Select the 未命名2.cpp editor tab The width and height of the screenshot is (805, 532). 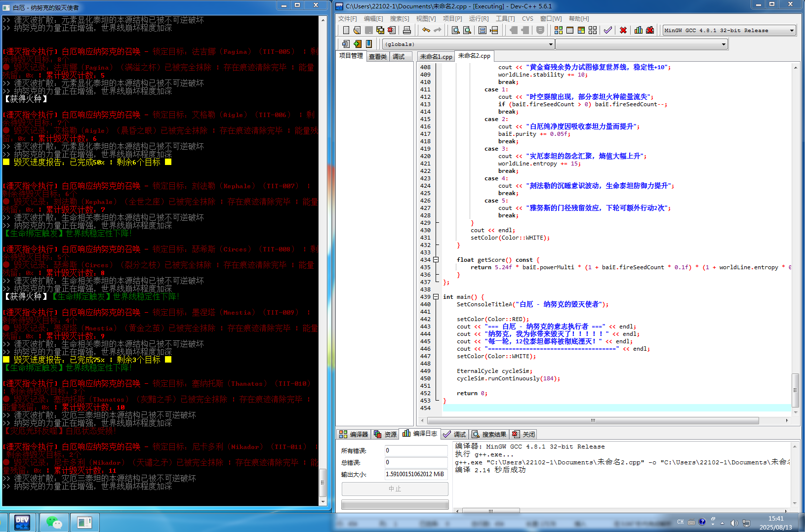coord(474,56)
